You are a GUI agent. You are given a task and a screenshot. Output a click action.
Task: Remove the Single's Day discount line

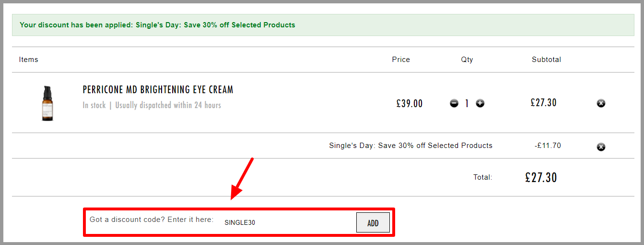601,147
